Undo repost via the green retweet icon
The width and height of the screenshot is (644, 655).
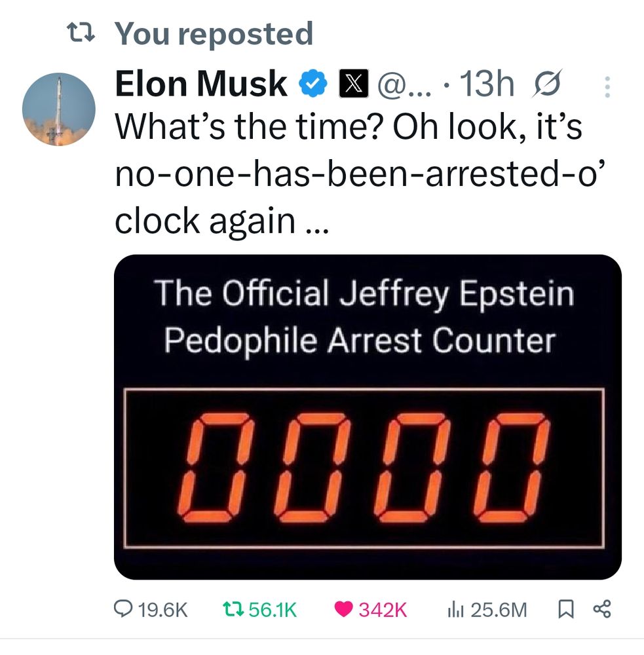(233, 609)
